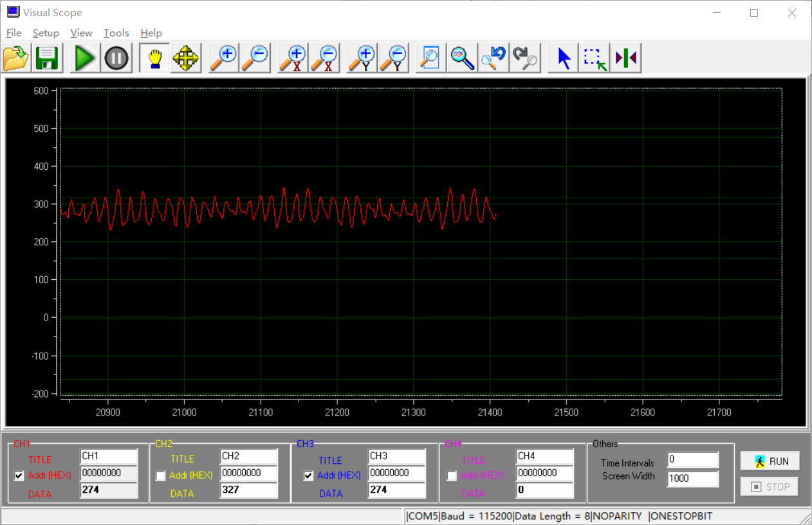Edit the CH1 title field
812x525 pixels.
click(109, 456)
